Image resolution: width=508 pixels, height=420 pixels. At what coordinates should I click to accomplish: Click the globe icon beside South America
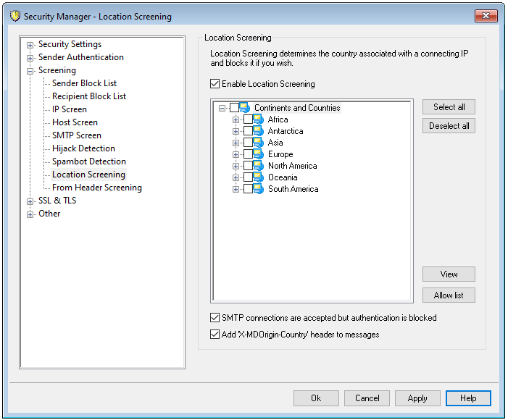[x=259, y=189]
